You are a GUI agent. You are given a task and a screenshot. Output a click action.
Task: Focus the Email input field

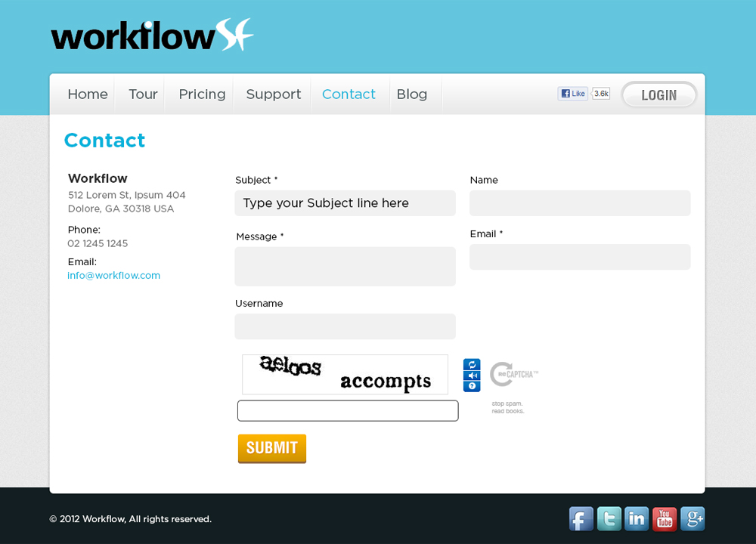point(580,257)
